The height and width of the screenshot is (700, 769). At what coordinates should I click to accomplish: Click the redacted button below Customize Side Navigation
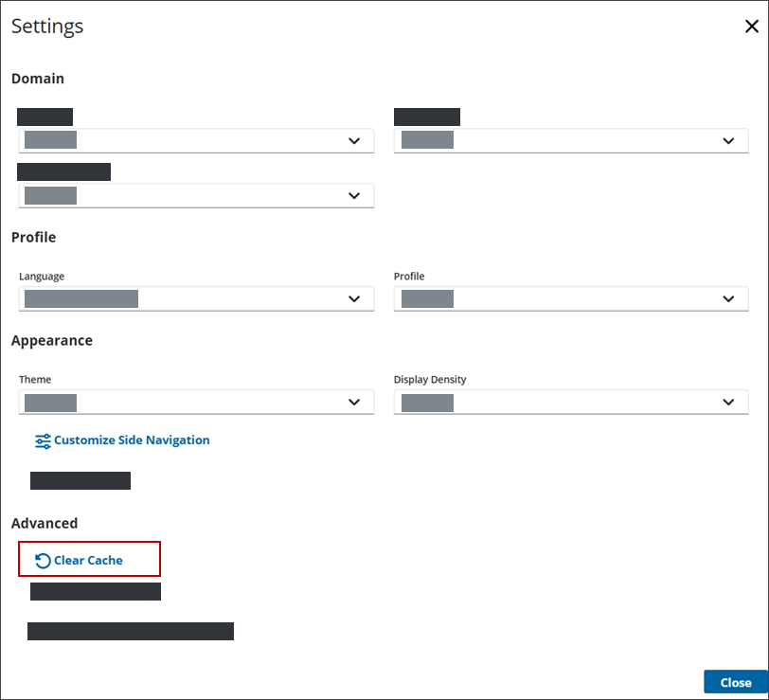(x=80, y=480)
